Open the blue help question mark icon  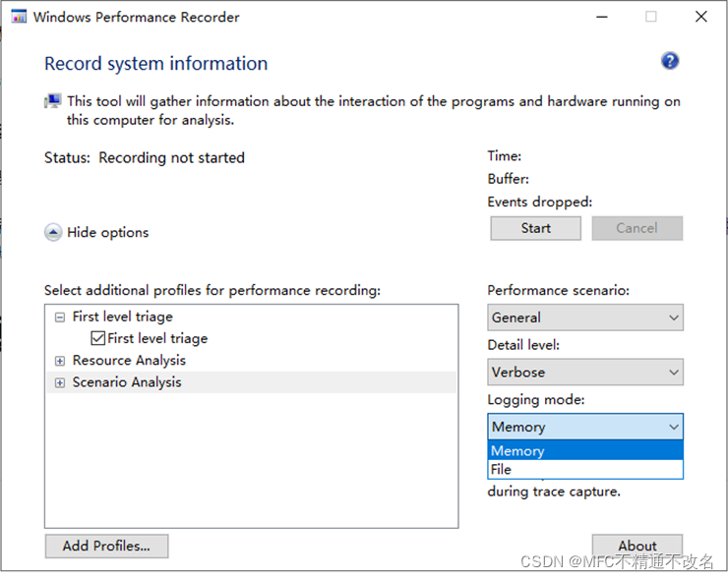pyautogui.click(x=670, y=61)
